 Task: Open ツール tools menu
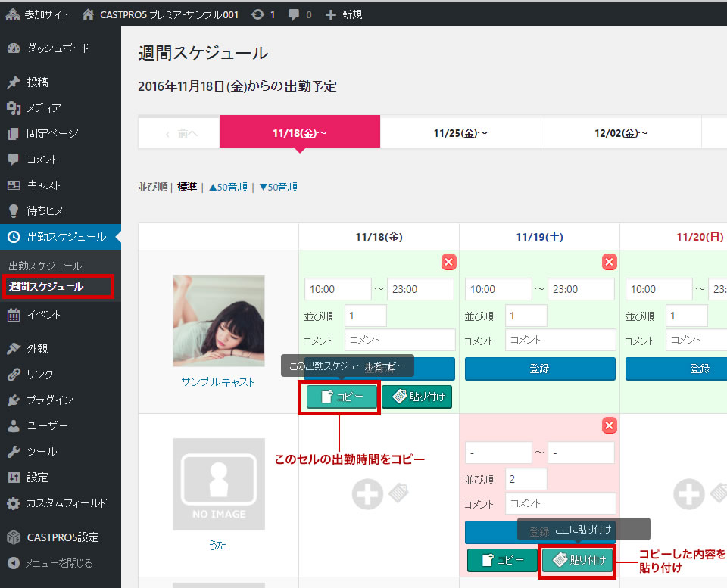(61, 451)
